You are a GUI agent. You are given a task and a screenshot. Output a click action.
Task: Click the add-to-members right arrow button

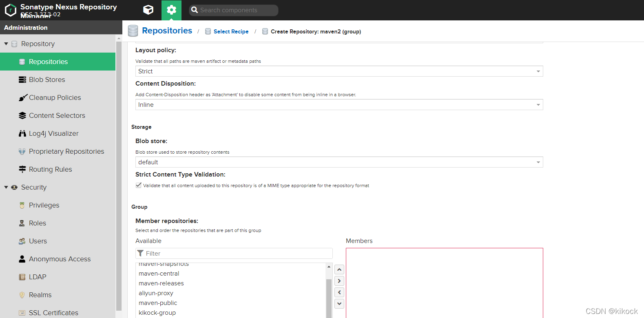(x=339, y=281)
